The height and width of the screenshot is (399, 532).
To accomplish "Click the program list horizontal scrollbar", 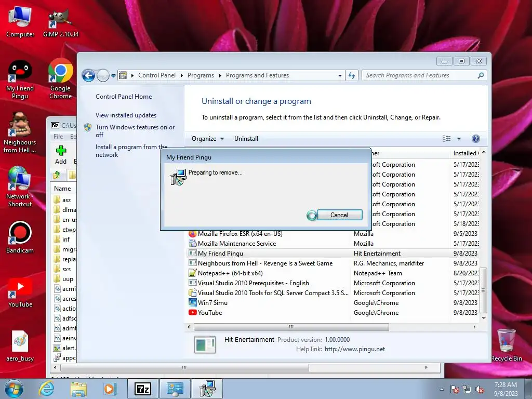I will (291, 327).
